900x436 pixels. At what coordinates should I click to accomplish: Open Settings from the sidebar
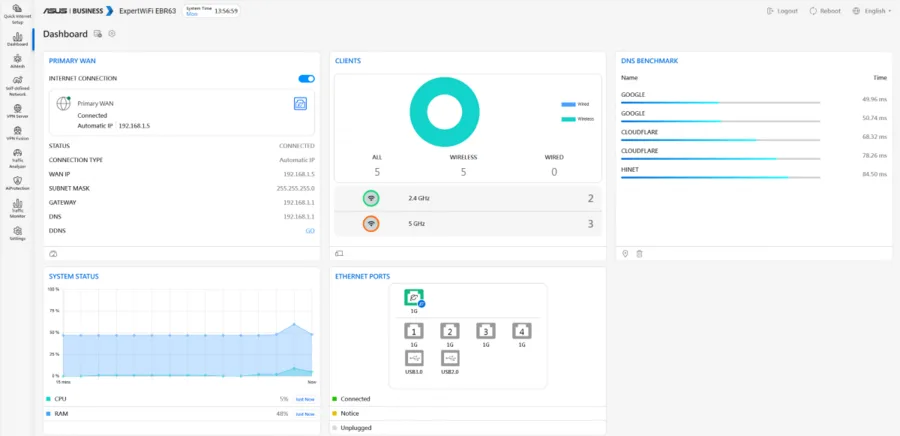click(17, 233)
